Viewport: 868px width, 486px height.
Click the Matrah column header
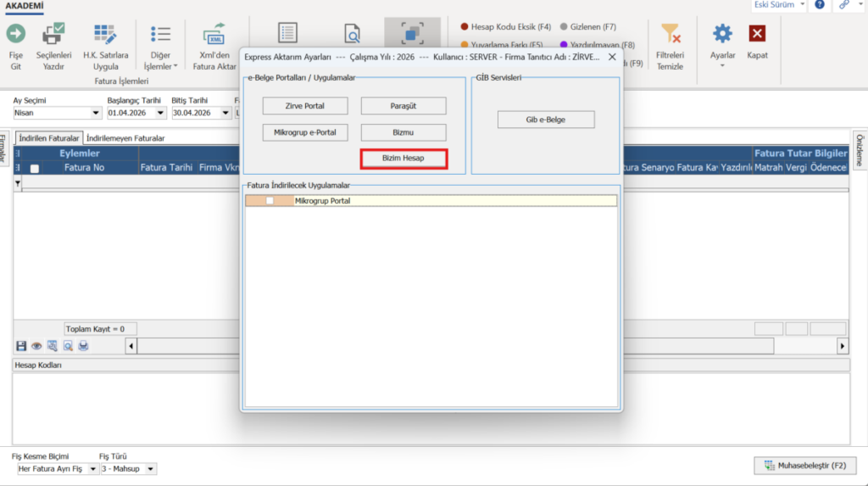768,167
